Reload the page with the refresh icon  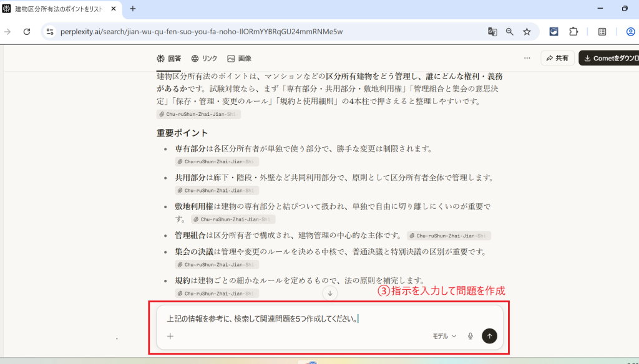(27, 32)
